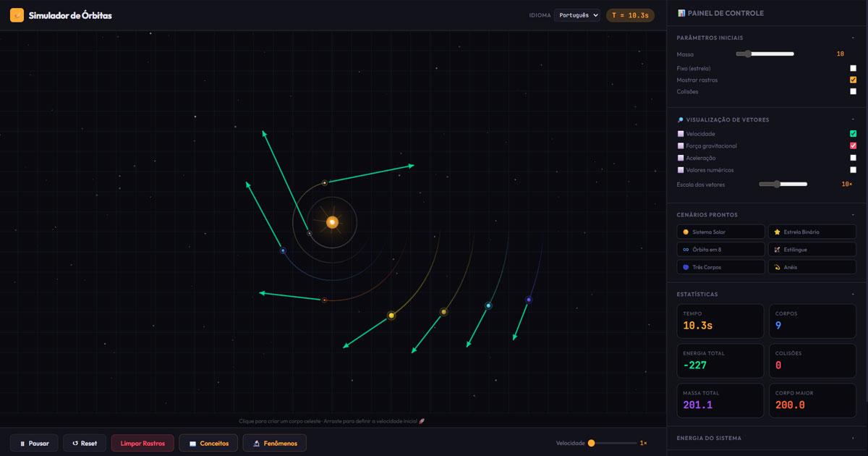Click the blue planet icon on Três Corpos
The height and width of the screenshot is (456, 868).
click(x=687, y=266)
